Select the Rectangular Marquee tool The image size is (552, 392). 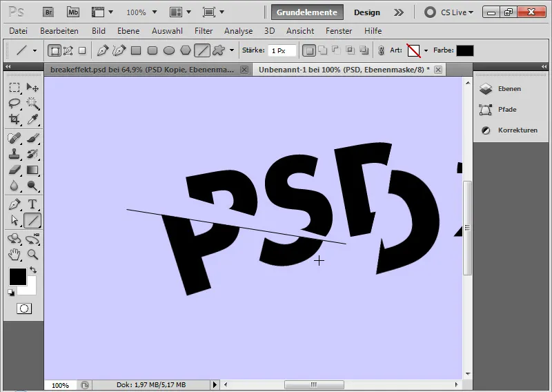[14, 88]
